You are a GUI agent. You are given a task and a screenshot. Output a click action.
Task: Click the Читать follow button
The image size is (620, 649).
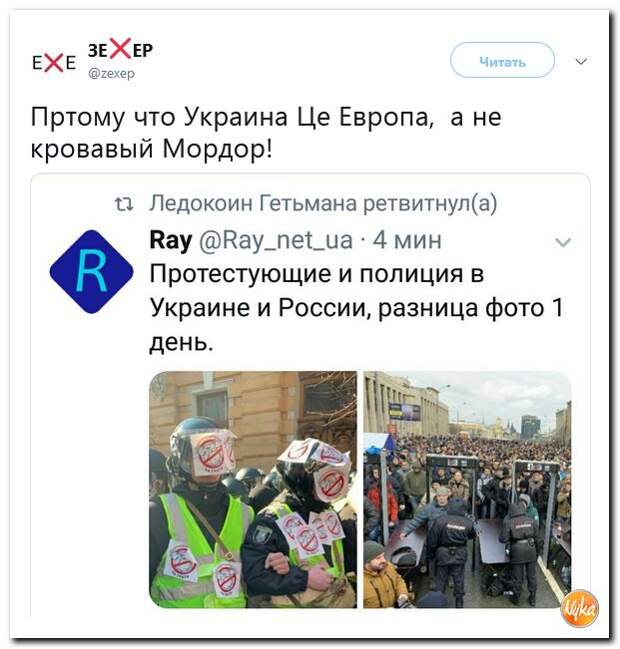(502, 60)
